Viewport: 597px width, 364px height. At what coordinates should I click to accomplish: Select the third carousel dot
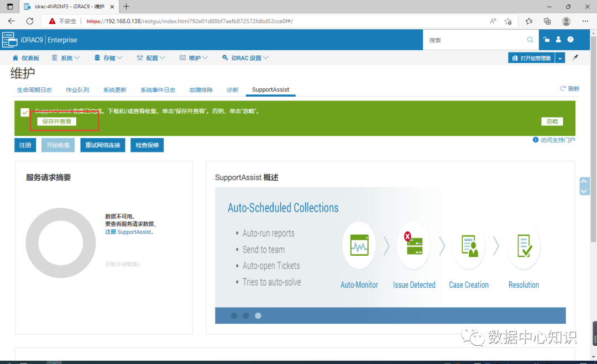[x=258, y=316]
